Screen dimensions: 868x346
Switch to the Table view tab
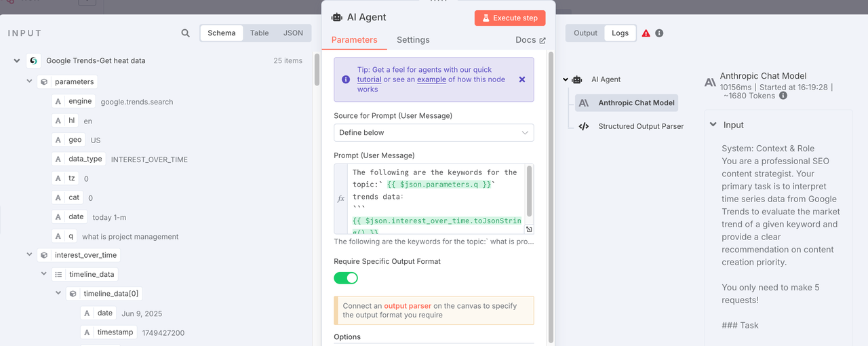coord(260,33)
